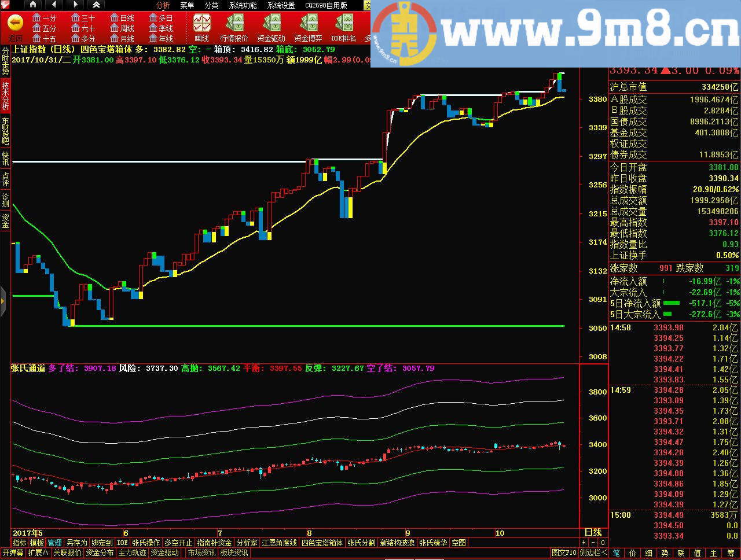
Task: Open the 系统功能 menu
Action: click(x=243, y=5)
